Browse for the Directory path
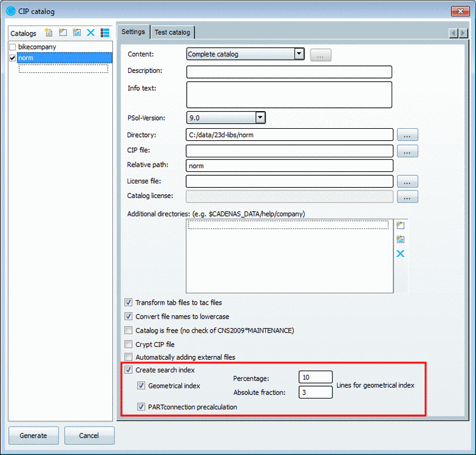This screenshot has width=476, height=455. point(407,135)
